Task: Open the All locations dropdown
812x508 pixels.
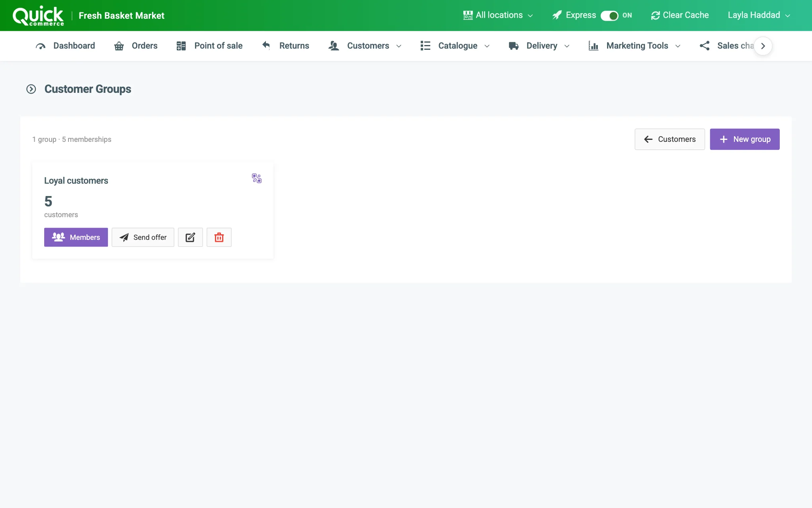Action: tap(498, 15)
